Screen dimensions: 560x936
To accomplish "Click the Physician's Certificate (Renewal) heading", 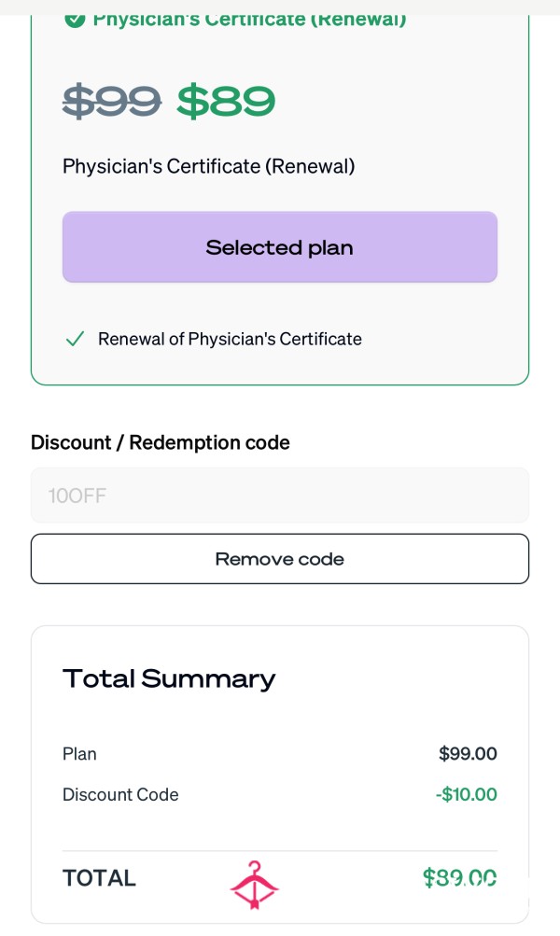I will pyautogui.click(x=249, y=21).
